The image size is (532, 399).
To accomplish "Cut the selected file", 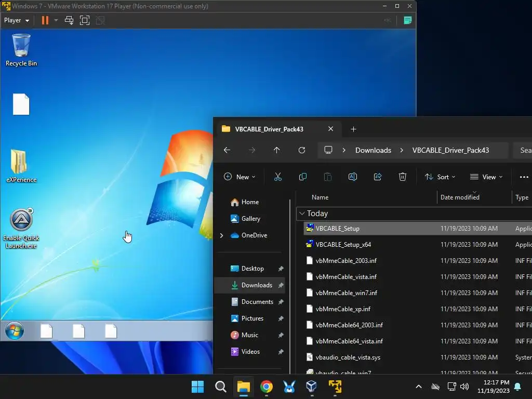I will (x=278, y=177).
